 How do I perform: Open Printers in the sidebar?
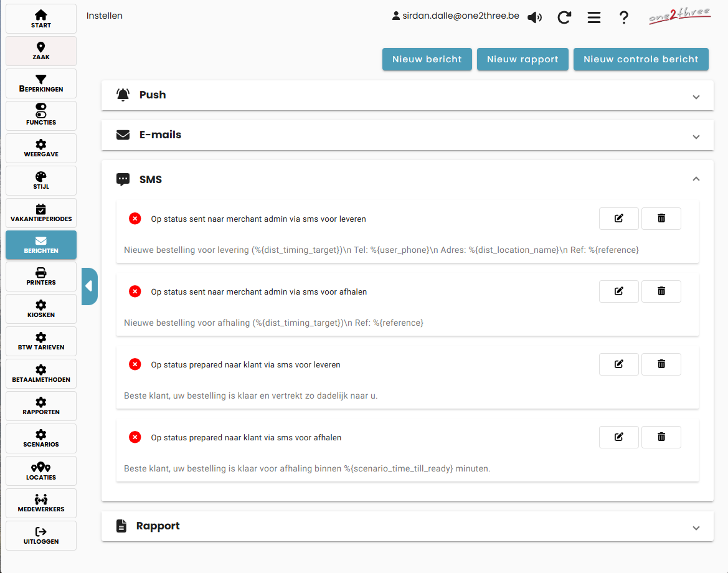[41, 277]
